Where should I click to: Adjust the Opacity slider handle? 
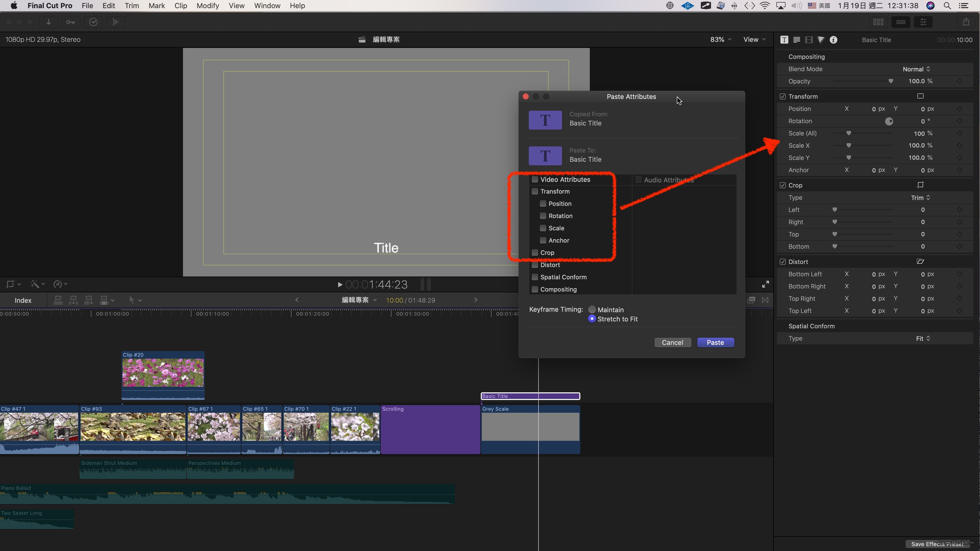(x=891, y=81)
